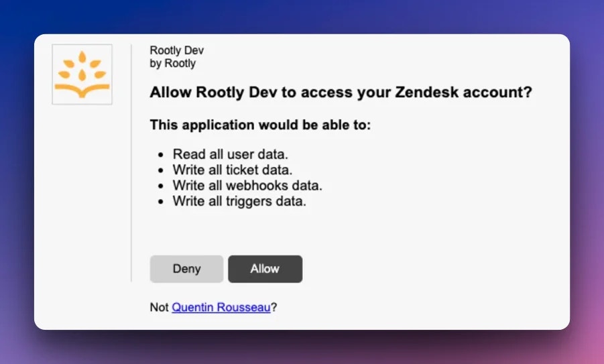The height and width of the screenshot is (364, 604).
Task: Click the bullet beside 'Write all ticket data'
Action: (161, 170)
